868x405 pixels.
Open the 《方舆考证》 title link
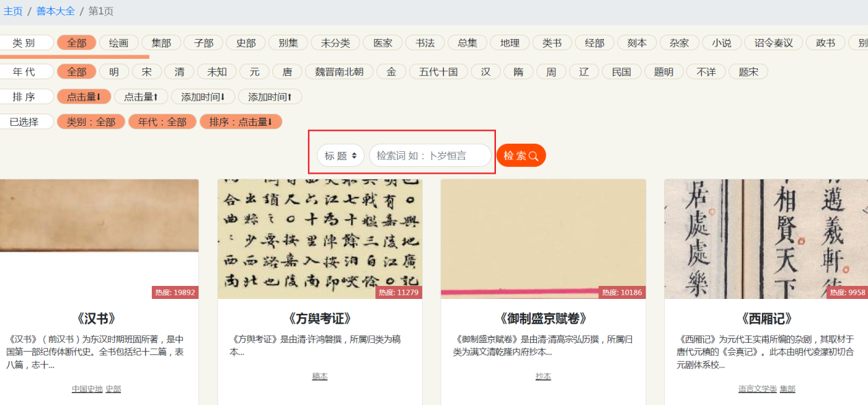pyautogui.click(x=320, y=319)
